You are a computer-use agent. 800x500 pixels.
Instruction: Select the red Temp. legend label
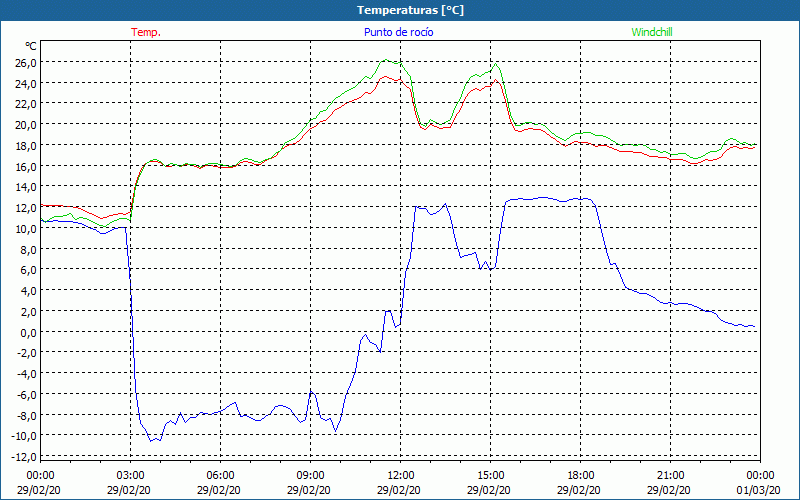click(146, 32)
